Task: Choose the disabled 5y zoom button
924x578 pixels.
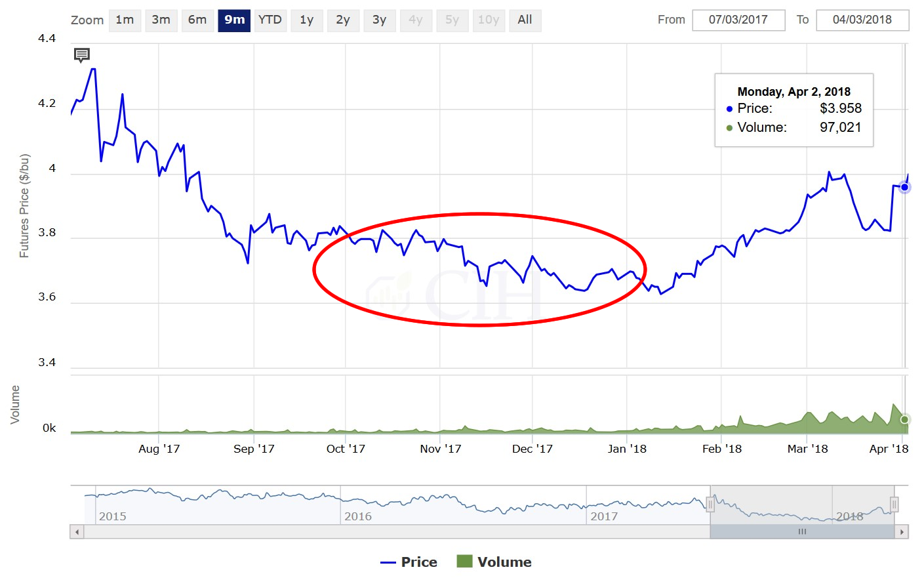Action: (452, 20)
